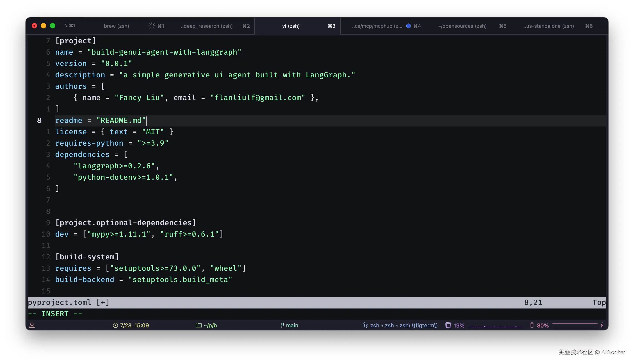Select the ~/opensources (zsh) tab
634x364 pixels.
(462, 26)
